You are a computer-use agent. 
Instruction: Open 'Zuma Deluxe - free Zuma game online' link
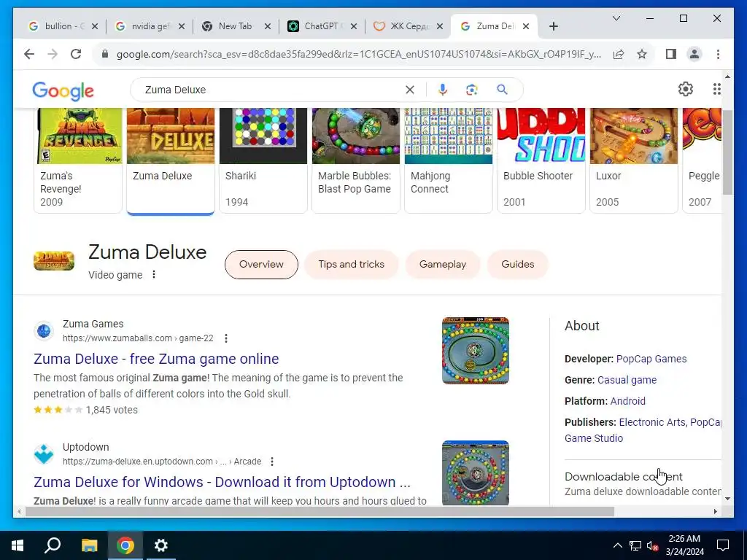click(156, 359)
